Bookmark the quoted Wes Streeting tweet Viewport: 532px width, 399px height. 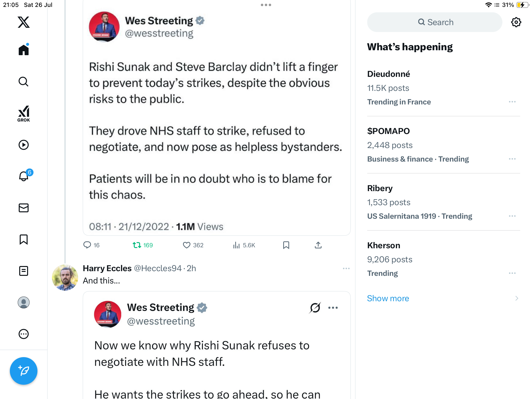click(x=286, y=245)
